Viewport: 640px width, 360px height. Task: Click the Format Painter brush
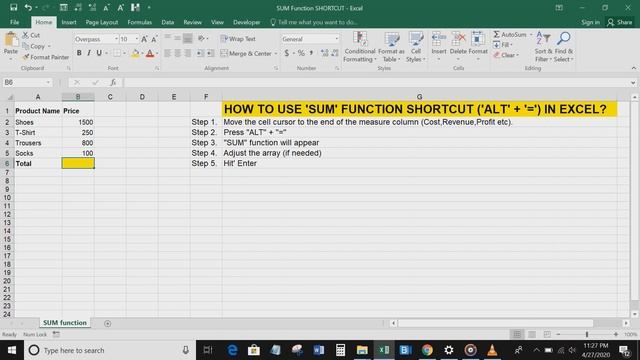pyautogui.click(x=26, y=57)
